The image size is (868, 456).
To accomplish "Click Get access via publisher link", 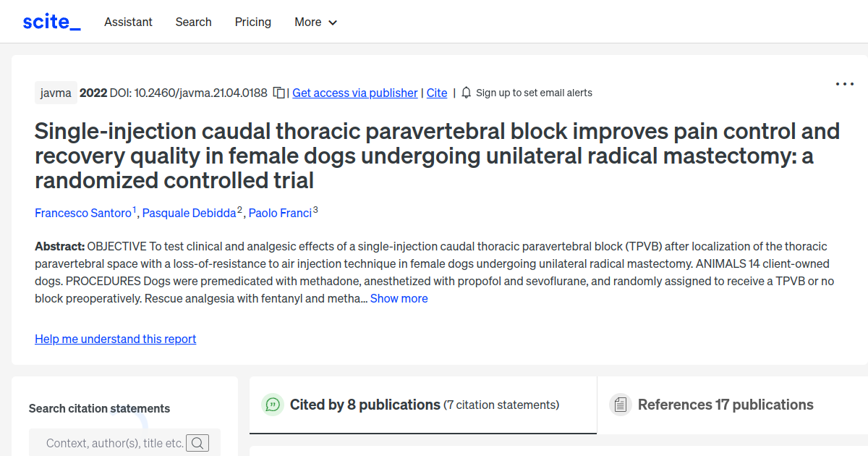I will coord(354,93).
